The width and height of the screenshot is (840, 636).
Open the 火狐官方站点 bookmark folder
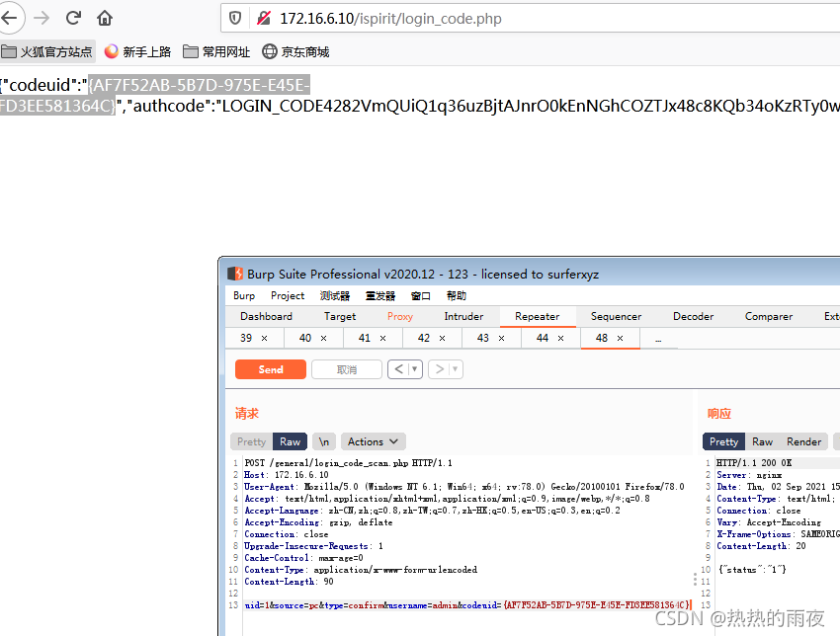point(46,52)
